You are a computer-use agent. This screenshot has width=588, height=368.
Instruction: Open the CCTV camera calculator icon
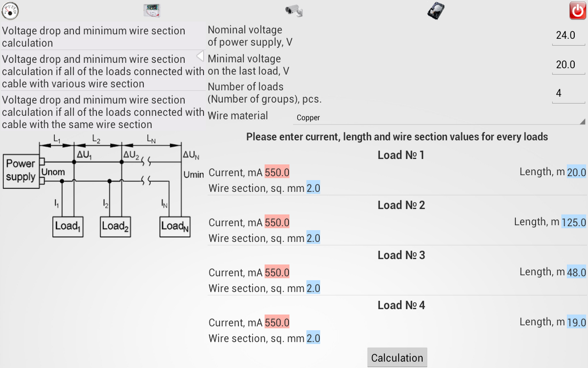click(x=294, y=10)
